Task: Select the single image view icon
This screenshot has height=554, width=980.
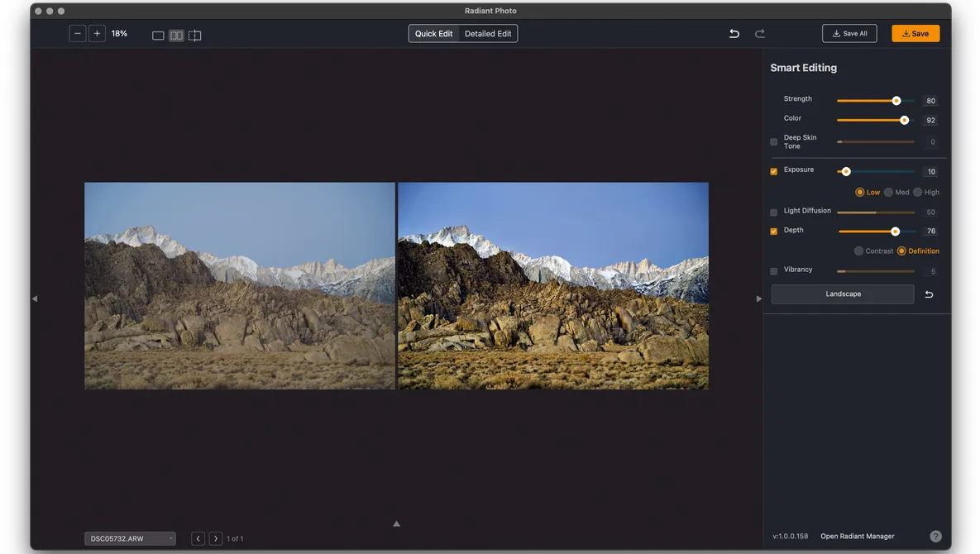Action: [x=157, y=36]
